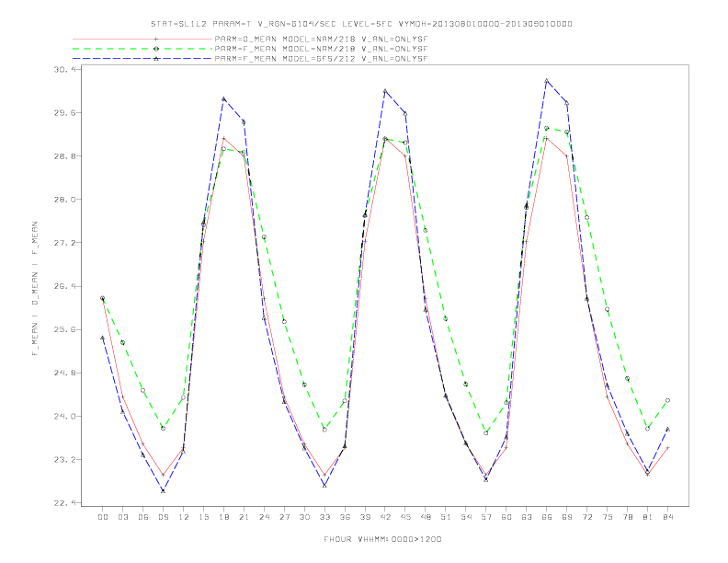Screen dimensions: 728x563
Task: Click the y-axis tick label 25.6
Action: click(63, 330)
